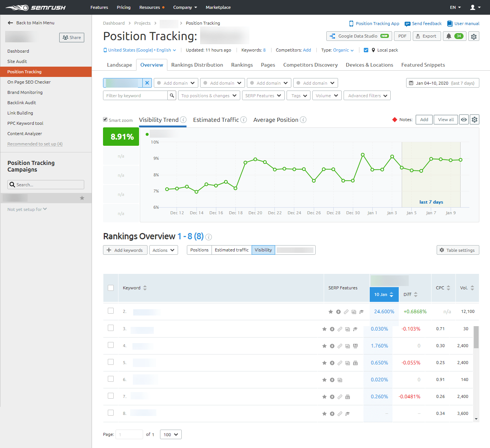490x448 pixels.
Task: Click the eye icon beside chart settings
Action: 464,120
